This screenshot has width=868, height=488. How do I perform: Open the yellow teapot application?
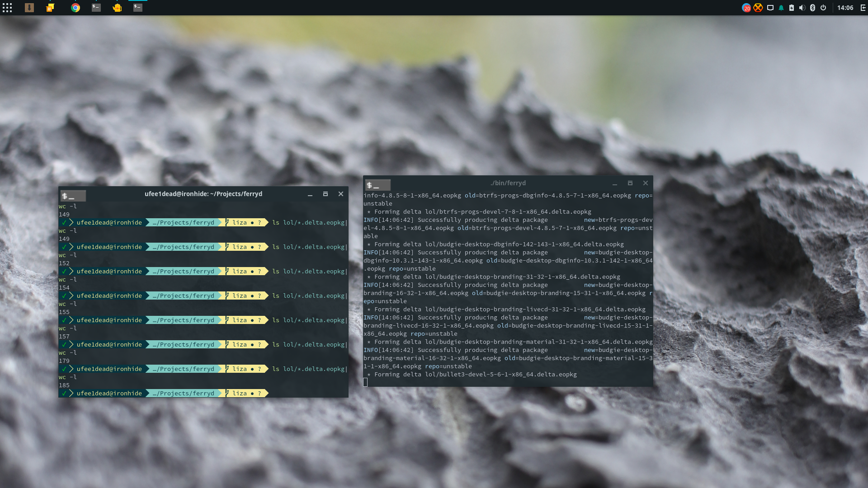117,8
